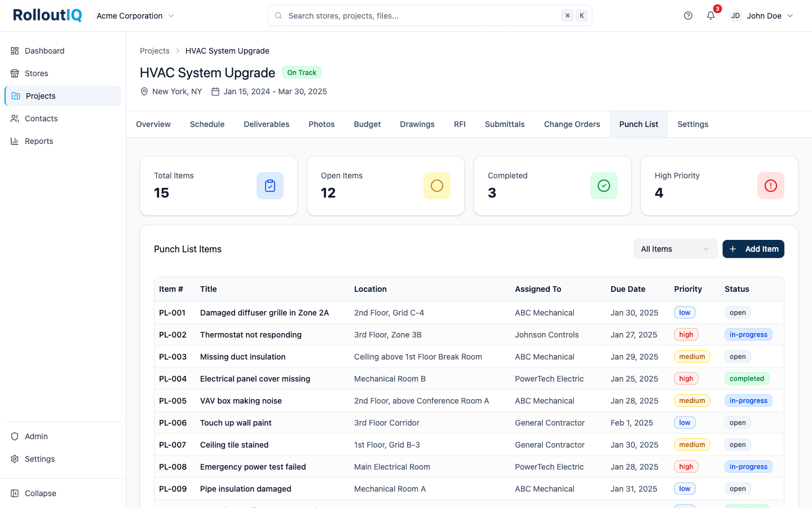Click the Status column header
812x508 pixels.
pos(737,289)
